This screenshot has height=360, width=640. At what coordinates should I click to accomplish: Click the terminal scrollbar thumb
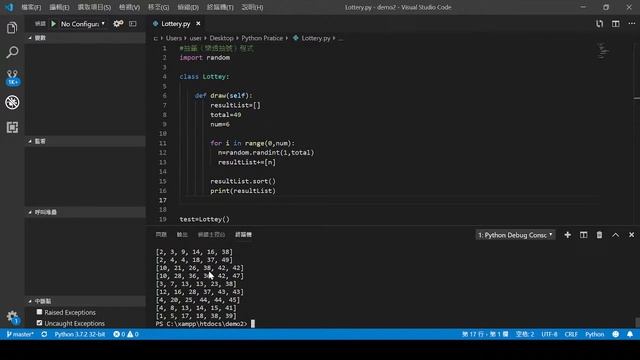637,322
